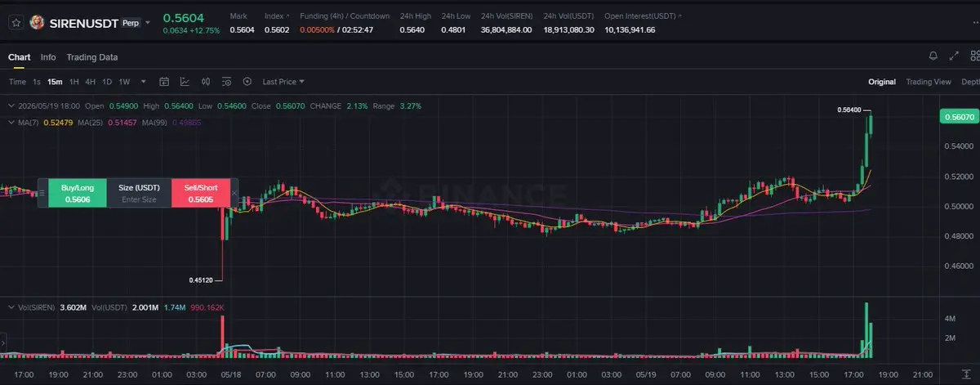Switch the chart interval to 1D
980x385 pixels.
point(107,82)
